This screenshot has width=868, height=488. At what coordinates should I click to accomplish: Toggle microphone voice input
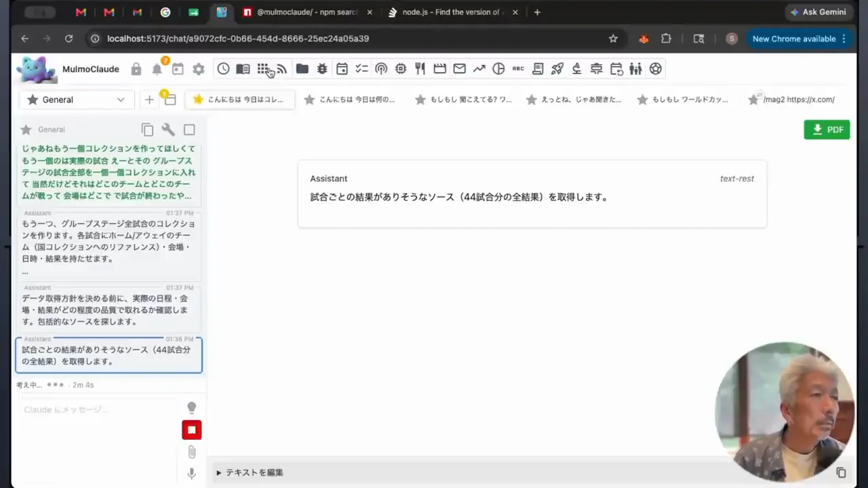192,474
